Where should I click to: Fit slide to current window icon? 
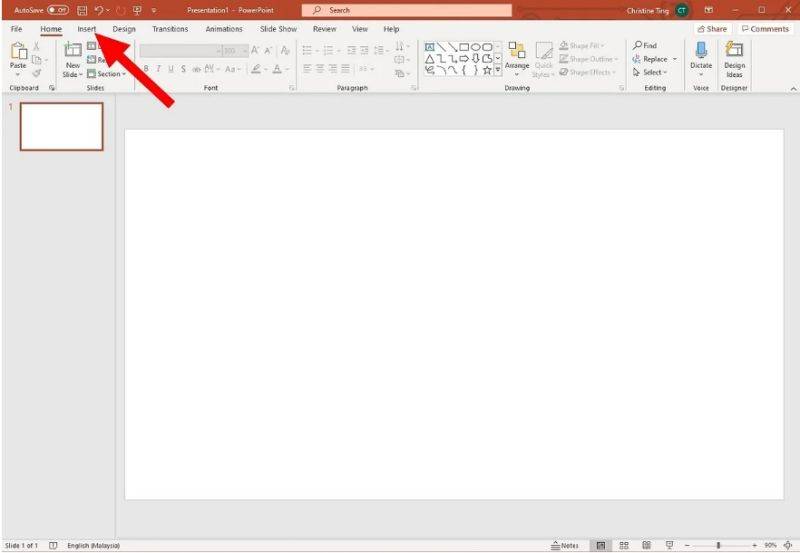click(789, 545)
